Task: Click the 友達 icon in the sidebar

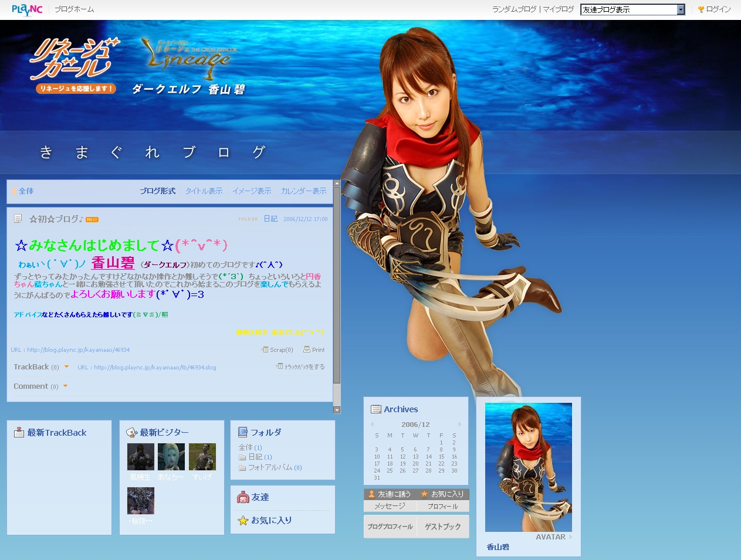Action: click(x=243, y=497)
